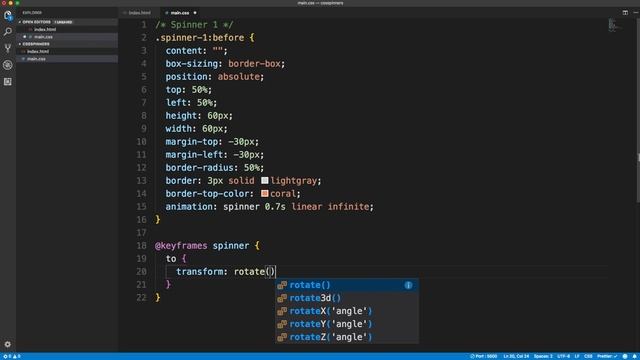The image size is (640, 360).
Task: Change indentation via Spaces: 2
Action: point(543,356)
